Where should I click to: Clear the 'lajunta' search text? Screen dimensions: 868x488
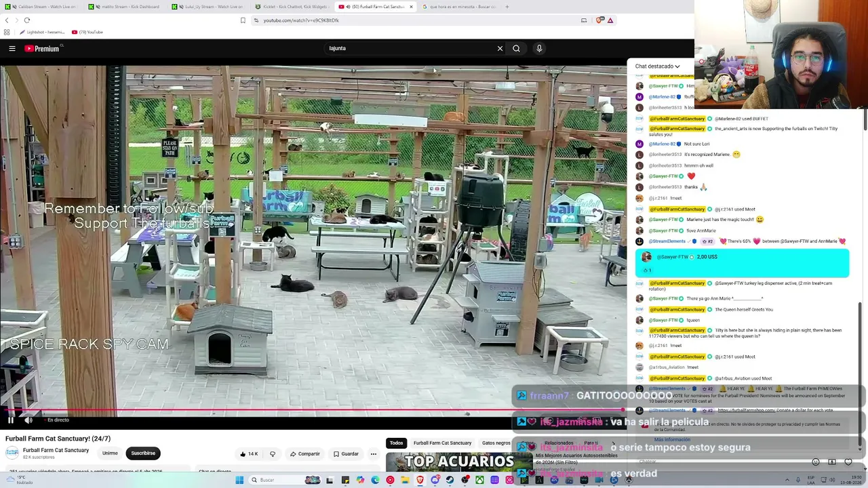coord(500,48)
